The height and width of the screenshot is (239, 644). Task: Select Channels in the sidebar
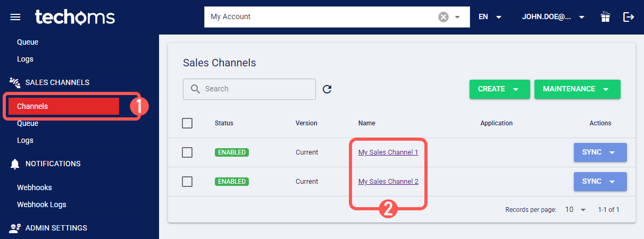click(x=63, y=106)
